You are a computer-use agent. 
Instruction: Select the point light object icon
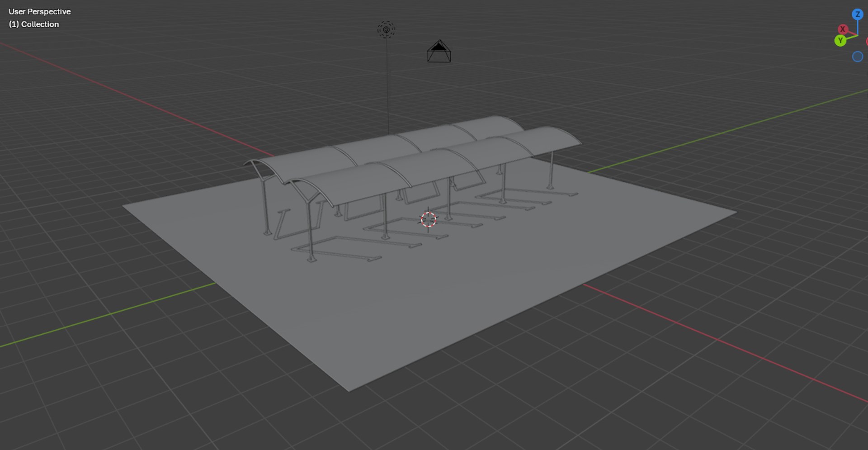point(386,30)
